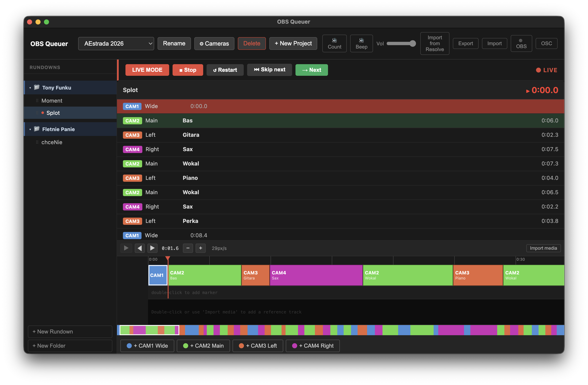Image resolution: width=588 pixels, height=385 pixels.
Task: Select the CAM2 Bas clip on timeline
Action: pyautogui.click(x=205, y=275)
